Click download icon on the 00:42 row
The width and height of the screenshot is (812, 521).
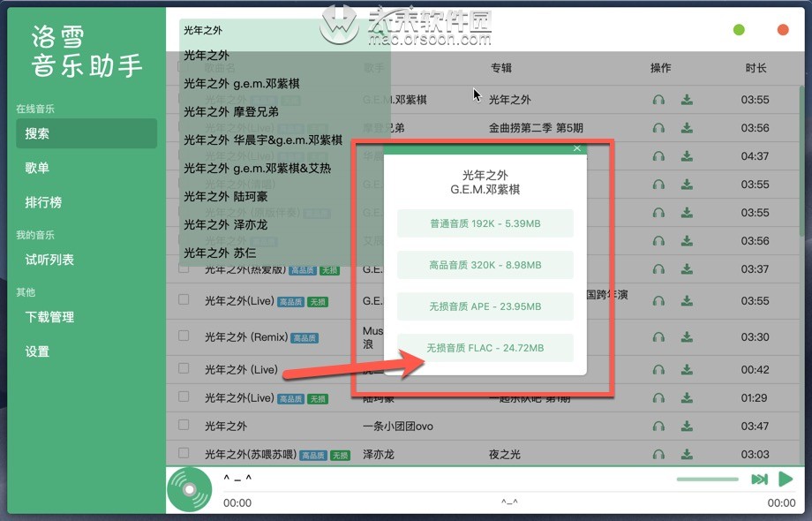pyautogui.click(x=687, y=370)
